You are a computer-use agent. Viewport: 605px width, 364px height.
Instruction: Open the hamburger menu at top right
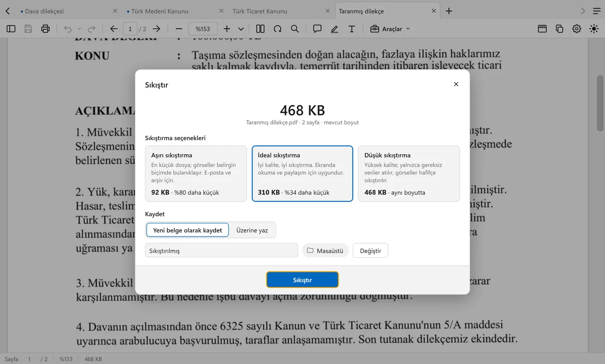pos(596,11)
